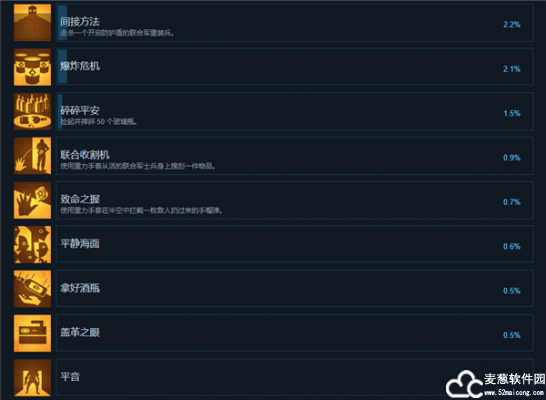
Task: Click the 麦葱软件园 watermark logo
Action: coord(465,384)
